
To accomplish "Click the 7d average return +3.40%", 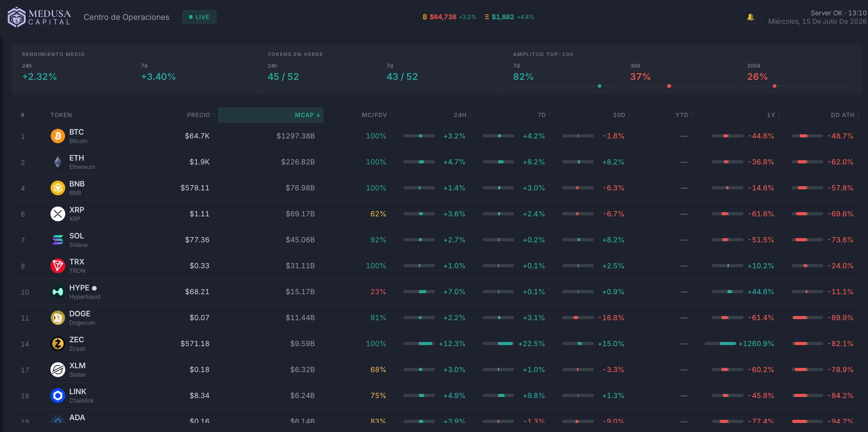I will pyautogui.click(x=158, y=77).
